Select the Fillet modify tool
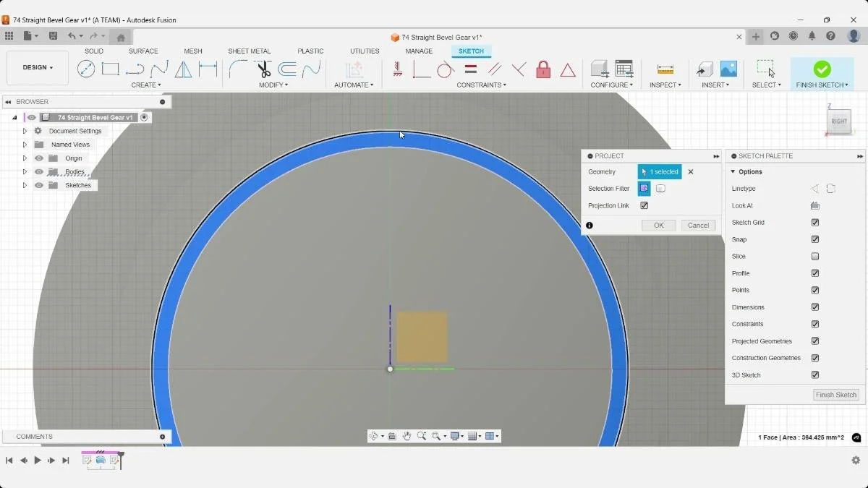This screenshot has height=488, width=868. coord(238,69)
